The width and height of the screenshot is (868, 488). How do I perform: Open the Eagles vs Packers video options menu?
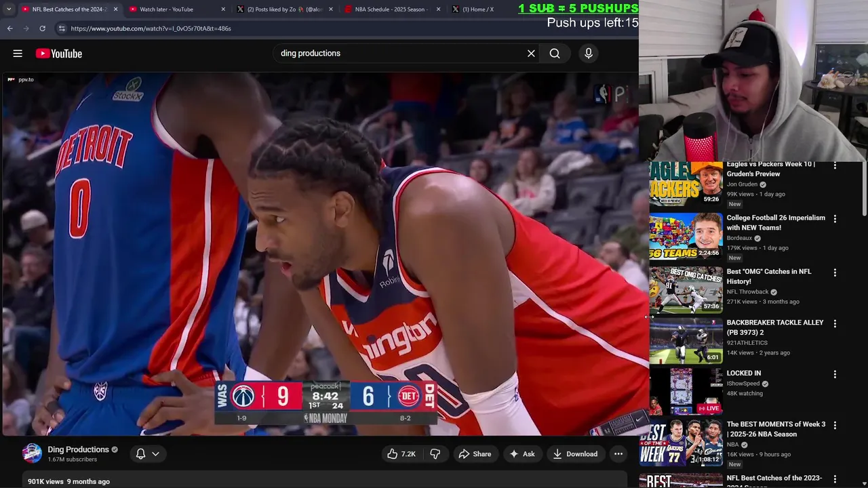(835, 165)
